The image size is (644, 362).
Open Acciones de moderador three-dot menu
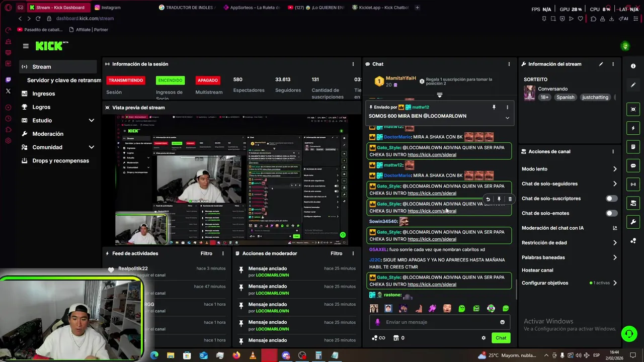[x=353, y=253]
